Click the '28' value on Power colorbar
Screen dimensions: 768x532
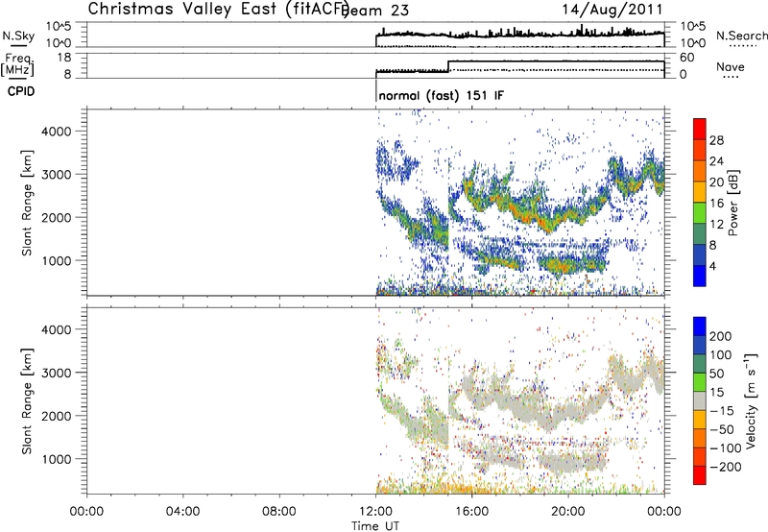716,140
